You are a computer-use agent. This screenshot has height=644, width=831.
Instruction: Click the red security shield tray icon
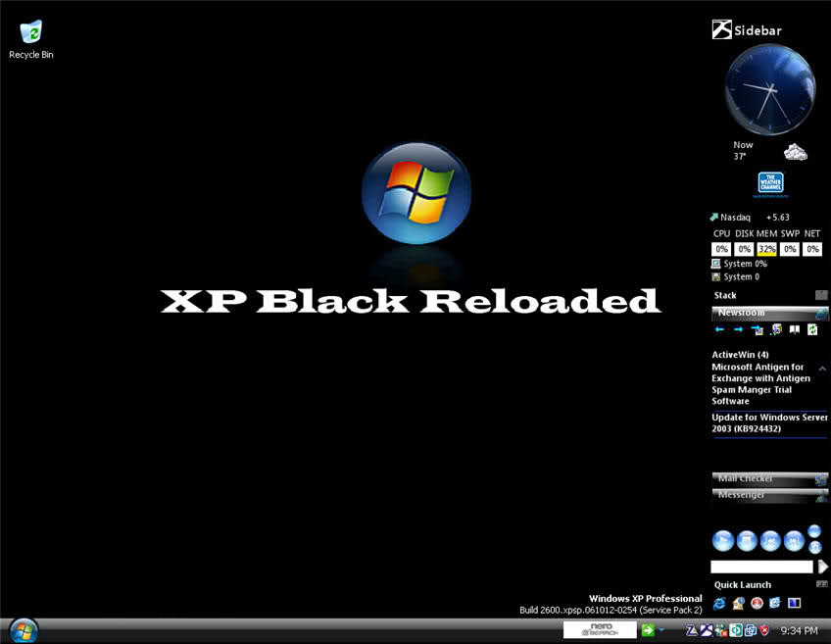pyautogui.click(x=764, y=630)
